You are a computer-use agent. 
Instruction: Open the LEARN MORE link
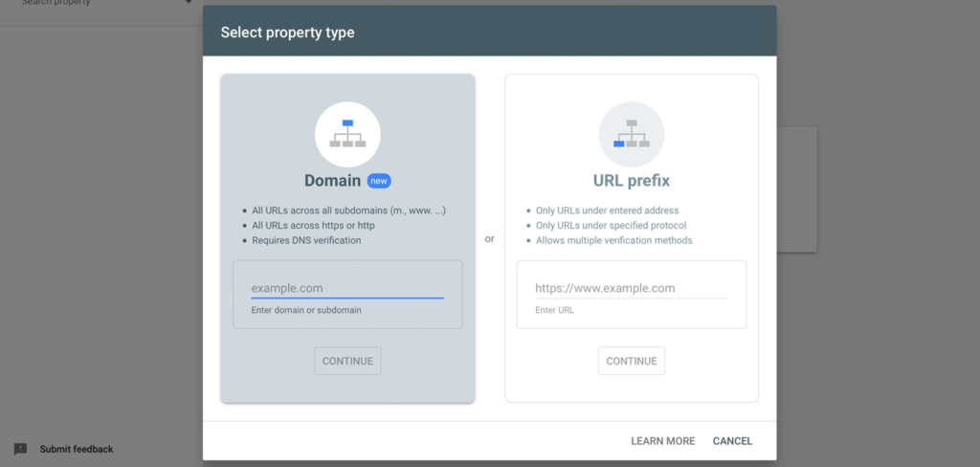pos(662,441)
